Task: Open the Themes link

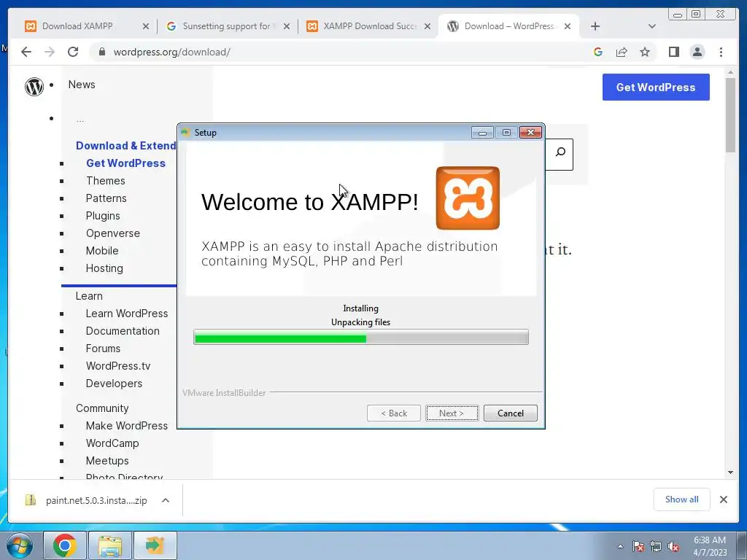Action: 105,181
